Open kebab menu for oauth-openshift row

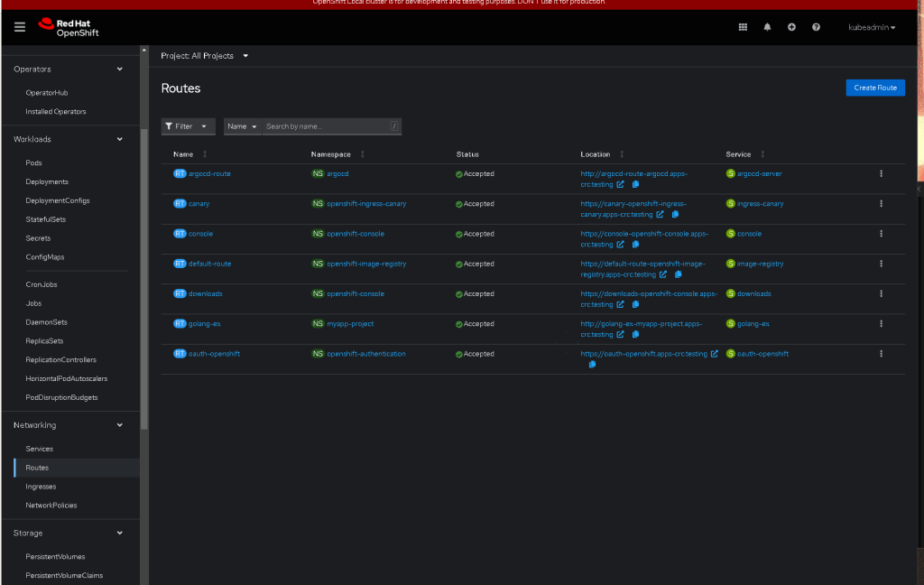(881, 355)
